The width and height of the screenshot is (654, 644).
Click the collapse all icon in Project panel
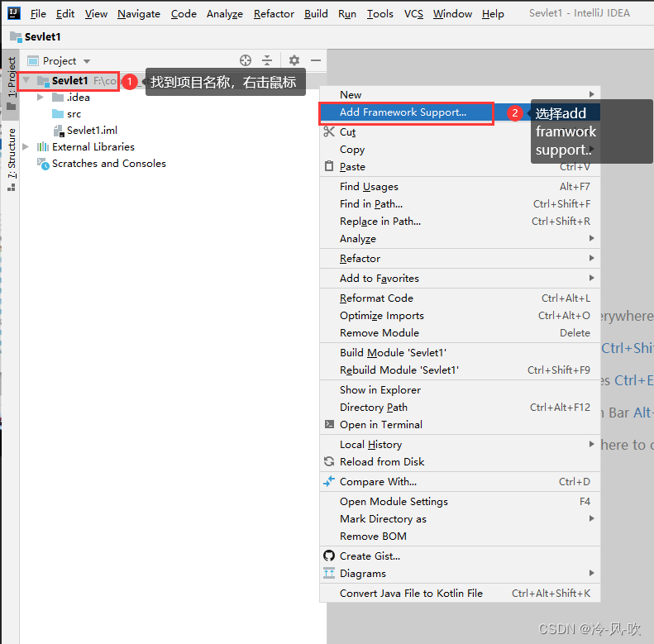tap(267, 60)
